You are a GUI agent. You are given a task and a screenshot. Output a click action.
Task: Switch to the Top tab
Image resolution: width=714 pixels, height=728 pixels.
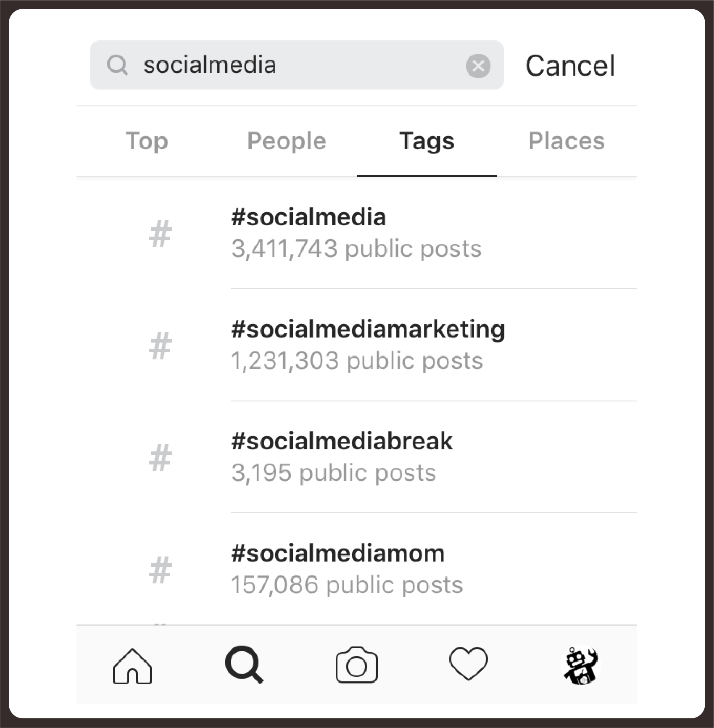click(147, 141)
